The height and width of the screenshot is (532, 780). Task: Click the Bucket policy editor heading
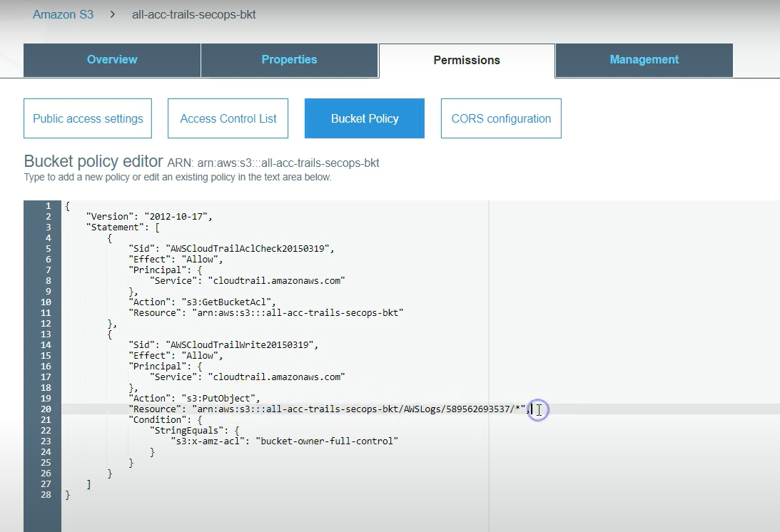click(x=93, y=161)
